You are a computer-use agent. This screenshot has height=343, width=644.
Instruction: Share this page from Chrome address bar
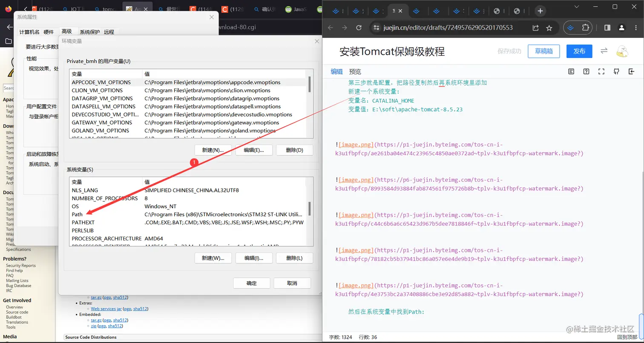535,28
